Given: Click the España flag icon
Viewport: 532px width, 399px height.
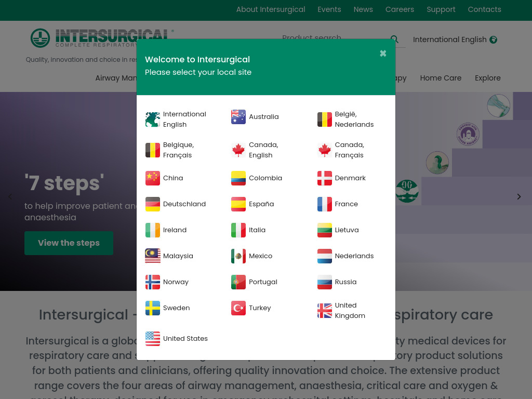Looking at the screenshot, I should [x=238, y=204].
